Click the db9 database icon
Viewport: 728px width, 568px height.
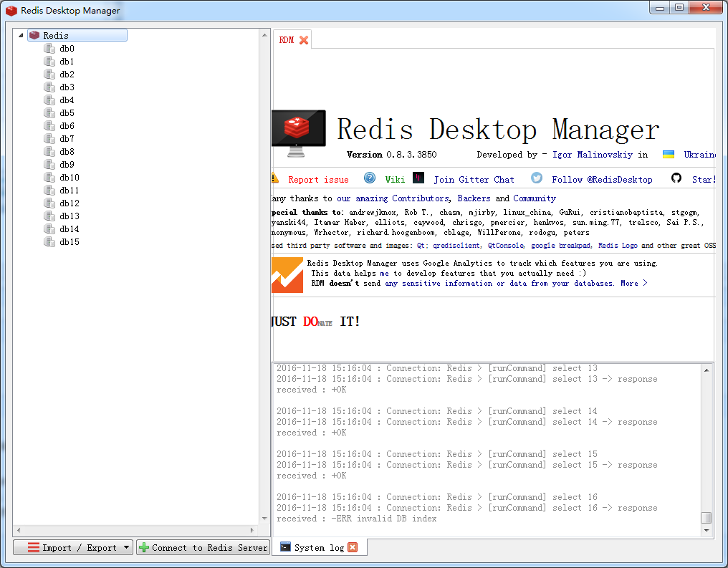[49, 164]
